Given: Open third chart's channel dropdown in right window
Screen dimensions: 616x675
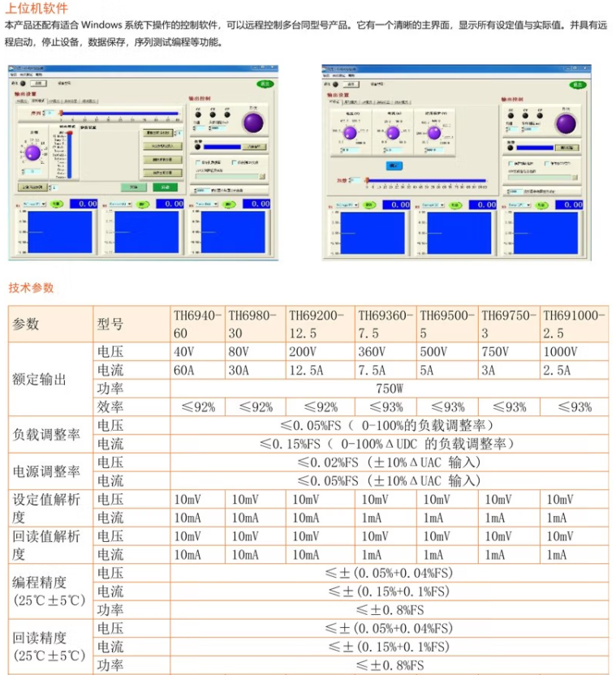Looking at the screenshot, I should [x=519, y=205].
